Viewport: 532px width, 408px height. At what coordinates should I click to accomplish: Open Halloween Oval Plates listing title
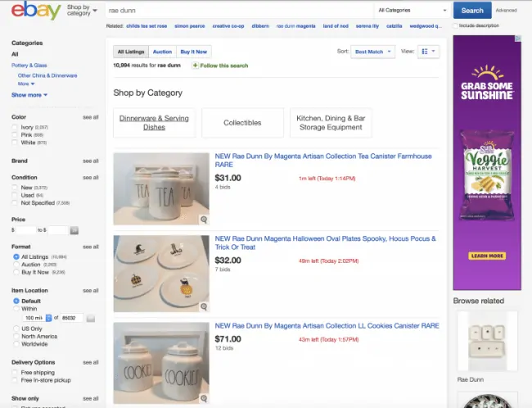point(326,243)
